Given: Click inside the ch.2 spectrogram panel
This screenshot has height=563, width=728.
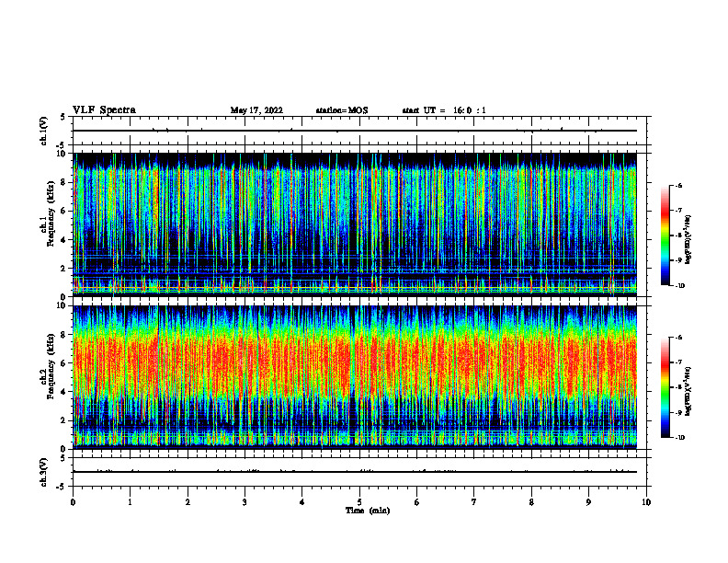Looking at the screenshot, I should click(355, 377).
